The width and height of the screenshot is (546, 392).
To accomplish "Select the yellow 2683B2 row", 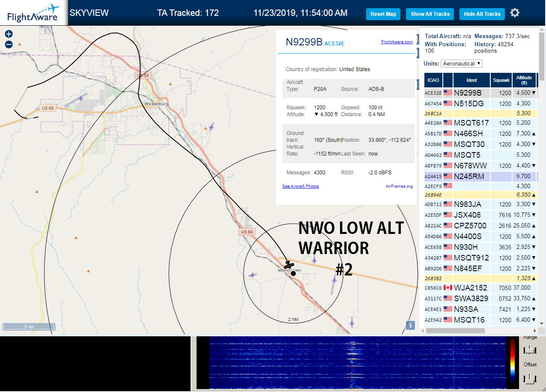I will (x=481, y=278).
